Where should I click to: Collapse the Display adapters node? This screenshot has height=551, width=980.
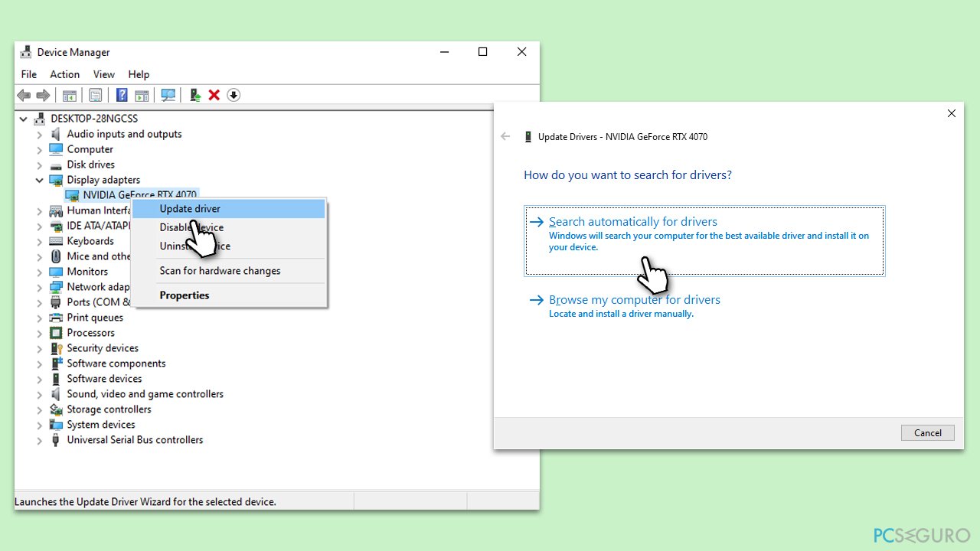[40, 180]
